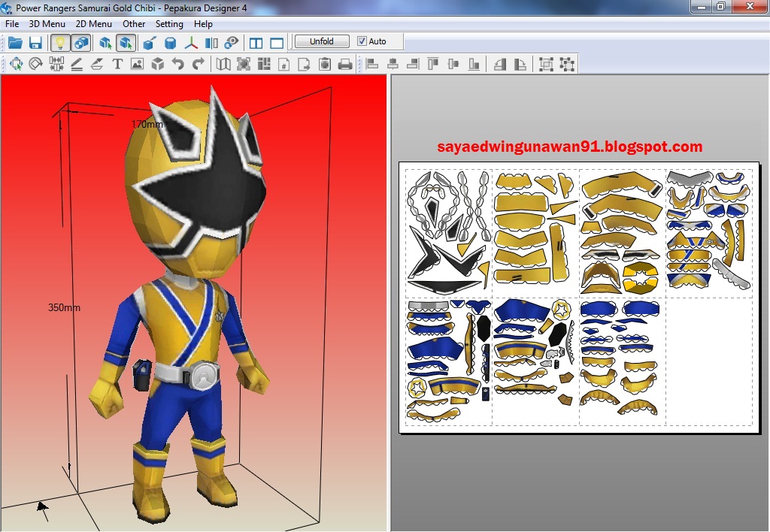This screenshot has width=770, height=532.
Task: Click the sayaedwingunawan91.blogspot.com text
Action: pyautogui.click(x=570, y=147)
